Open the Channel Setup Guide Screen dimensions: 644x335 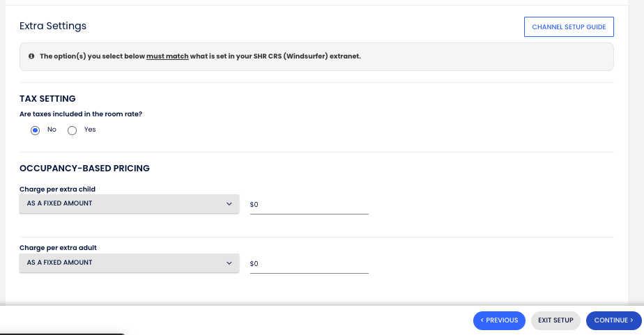569,27
